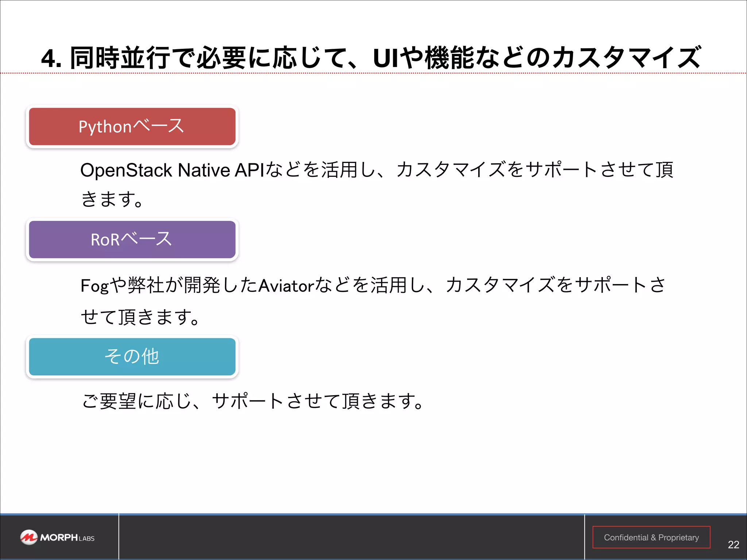Click the ご要望に応じ support sentence
This screenshot has height=560, width=747.
[253, 401]
